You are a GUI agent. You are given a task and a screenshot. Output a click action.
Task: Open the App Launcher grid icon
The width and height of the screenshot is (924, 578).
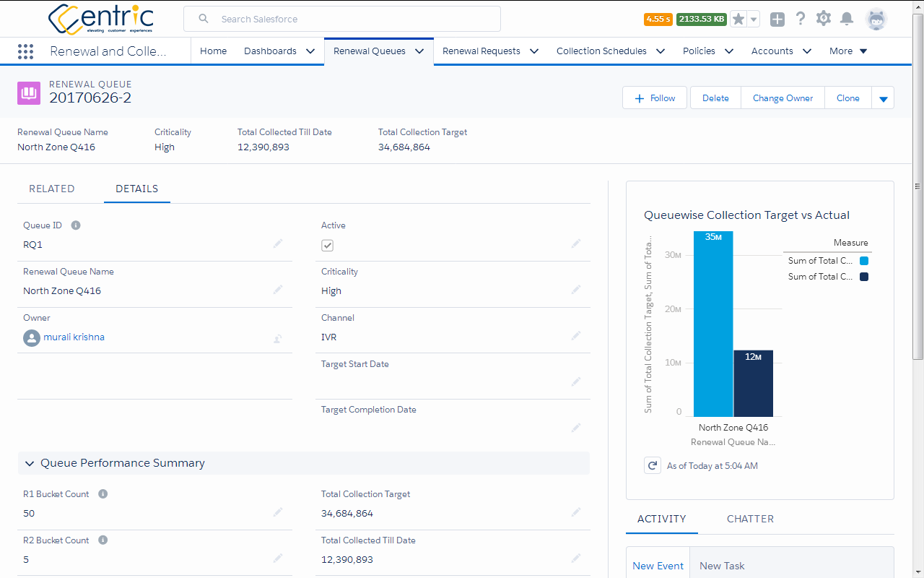(x=25, y=51)
